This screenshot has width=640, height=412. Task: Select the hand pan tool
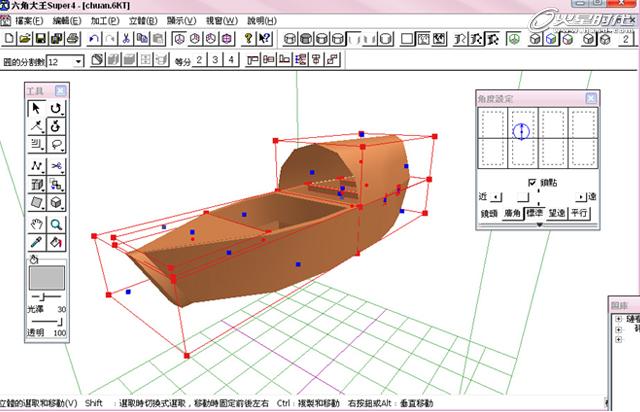click(37, 224)
